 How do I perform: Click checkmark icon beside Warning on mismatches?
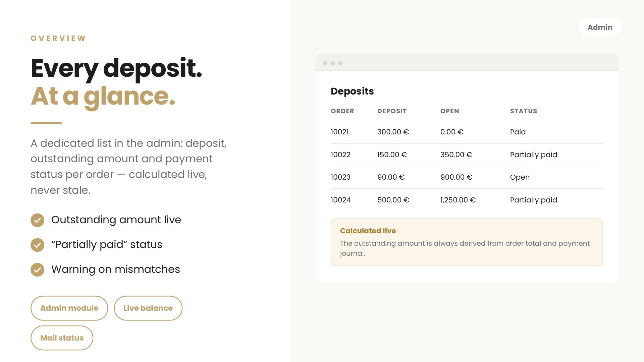click(x=37, y=270)
